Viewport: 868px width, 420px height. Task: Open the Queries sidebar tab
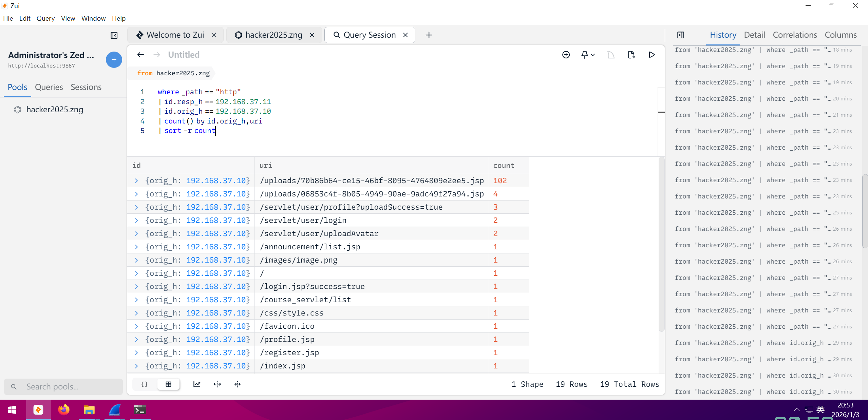coord(49,87)
